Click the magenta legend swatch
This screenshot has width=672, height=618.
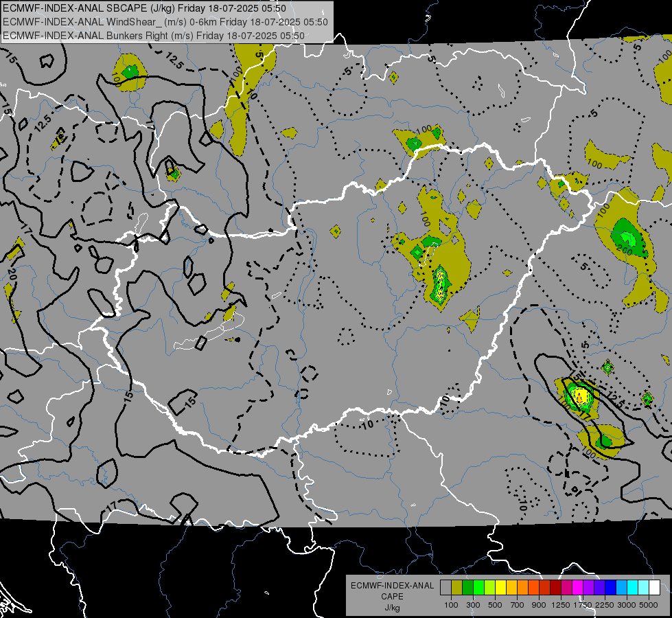pos(578,588)
